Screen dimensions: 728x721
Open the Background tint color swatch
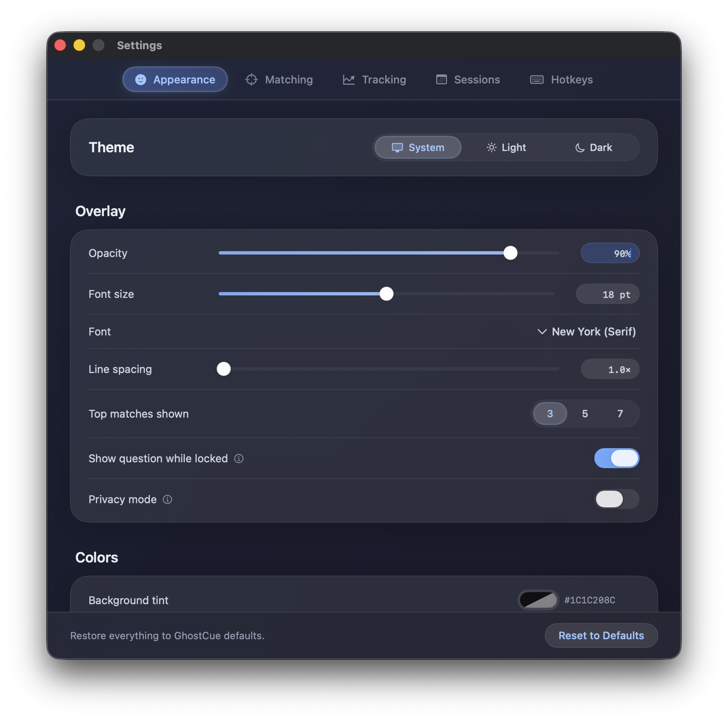538,600
